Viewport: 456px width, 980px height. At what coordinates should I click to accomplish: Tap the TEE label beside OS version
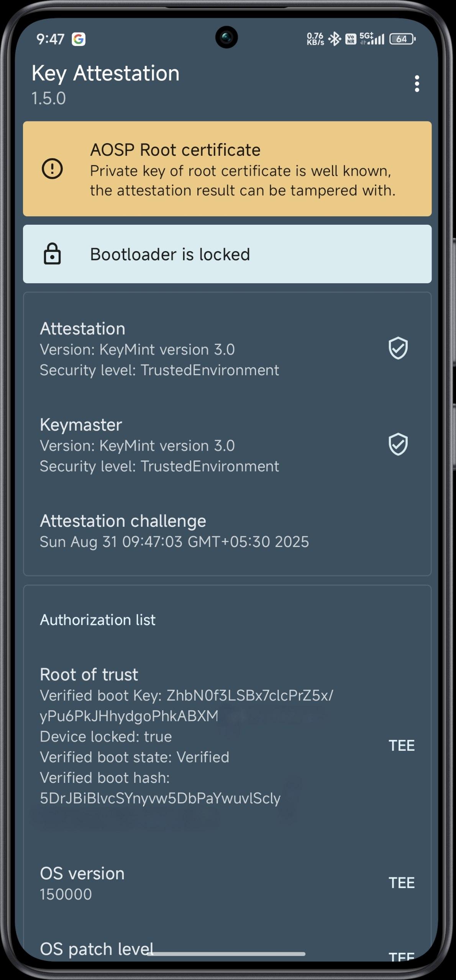pos(402,883)
